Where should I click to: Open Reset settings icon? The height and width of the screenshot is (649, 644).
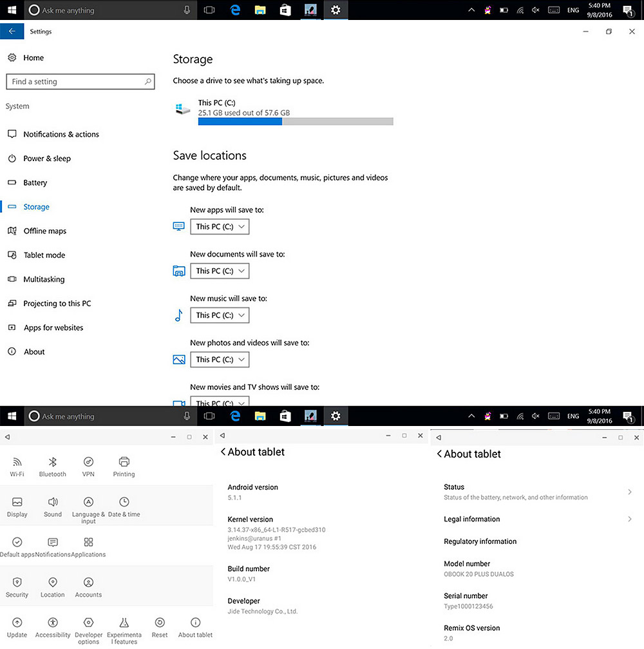coord(160,628)
